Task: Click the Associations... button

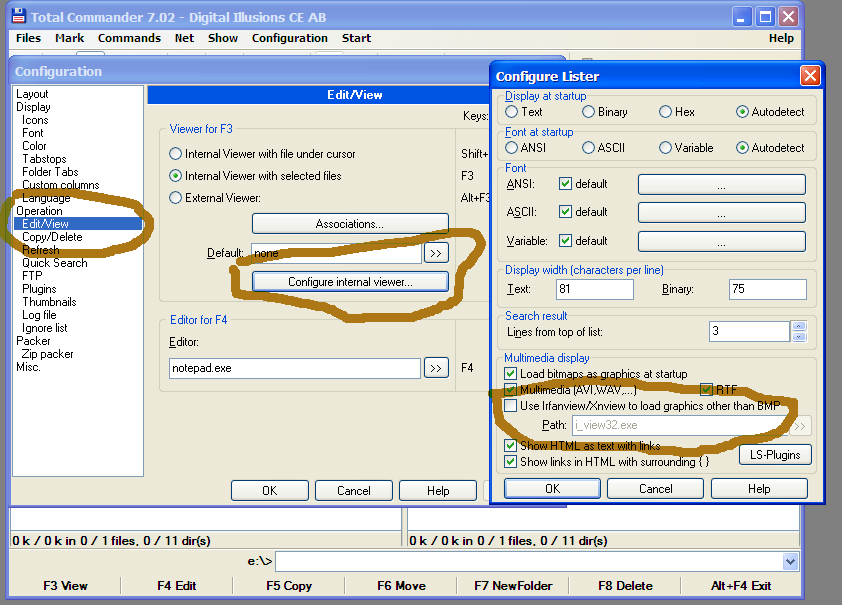Action: (x=350, y=224)
